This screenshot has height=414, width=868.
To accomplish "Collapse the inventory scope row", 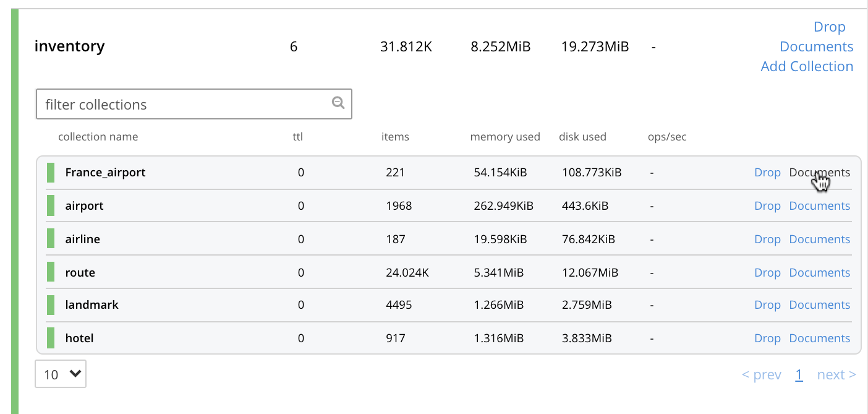I will click(x=69, y=46).
